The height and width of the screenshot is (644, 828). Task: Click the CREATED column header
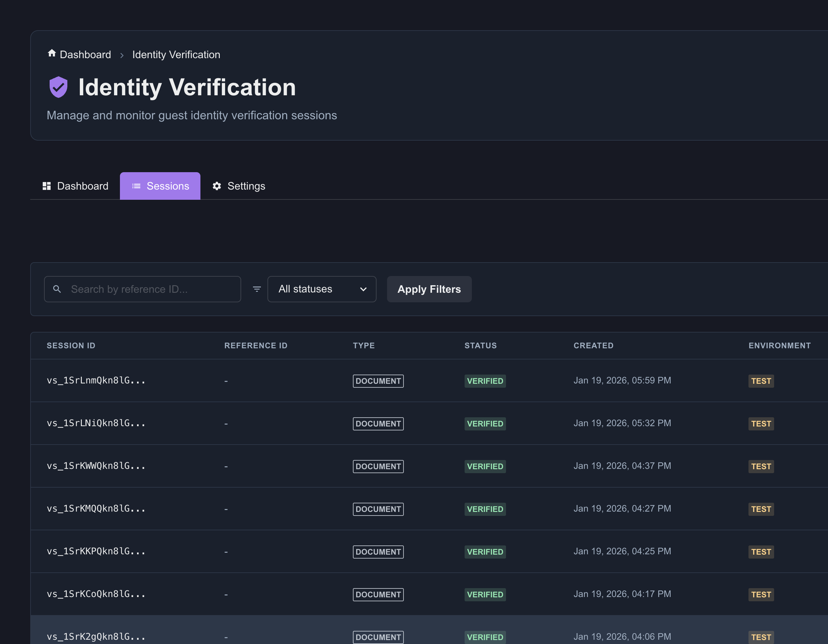(593, 346)
